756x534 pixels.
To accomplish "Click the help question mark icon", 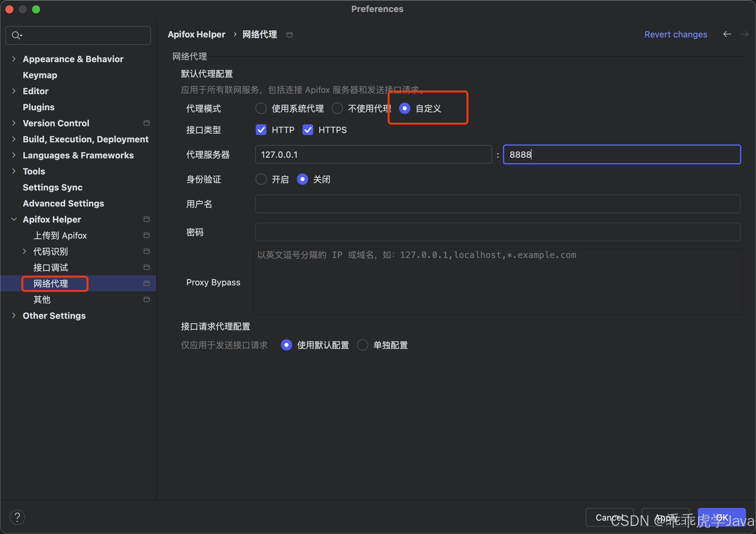I will [x=17, y=517].
